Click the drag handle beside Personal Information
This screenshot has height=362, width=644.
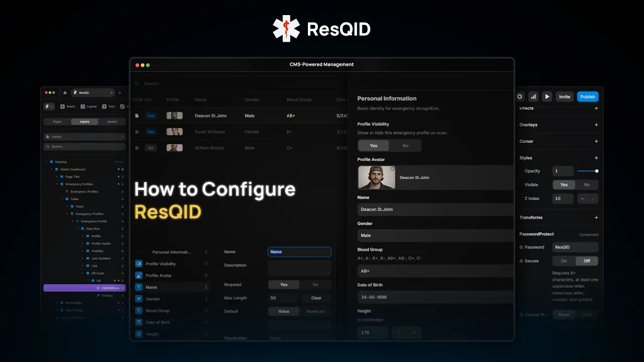[x=206, y=252]
